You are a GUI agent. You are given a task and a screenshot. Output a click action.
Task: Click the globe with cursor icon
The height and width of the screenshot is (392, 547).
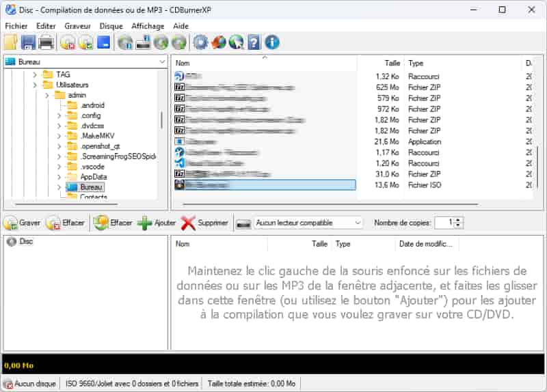point(237,42)
